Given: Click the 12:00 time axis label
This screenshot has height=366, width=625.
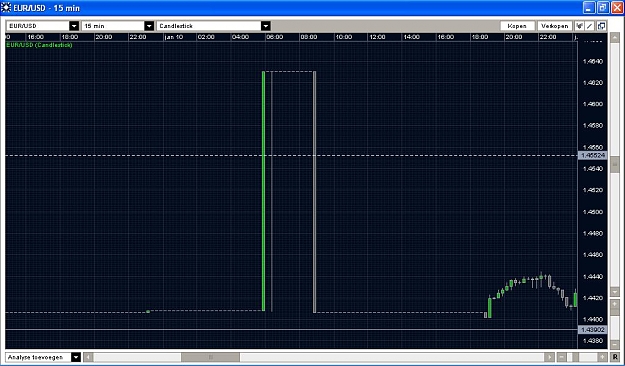Looking at the screenshot, I should click(377, 37).
